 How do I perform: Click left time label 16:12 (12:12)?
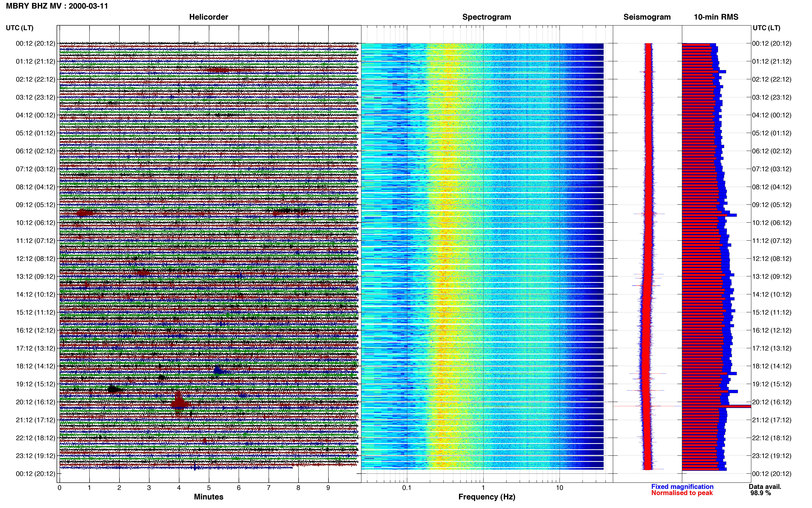[36, 330]
